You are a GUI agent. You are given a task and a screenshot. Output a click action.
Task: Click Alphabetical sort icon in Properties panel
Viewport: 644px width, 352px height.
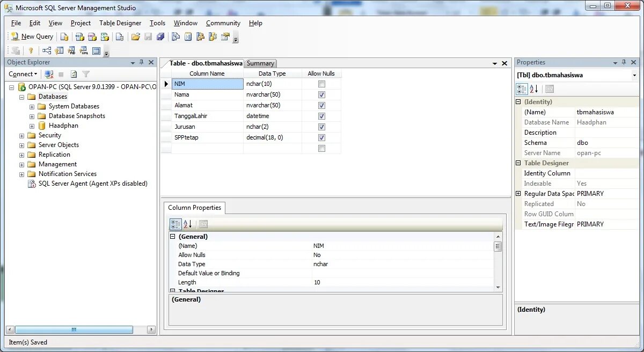[534, 89]
